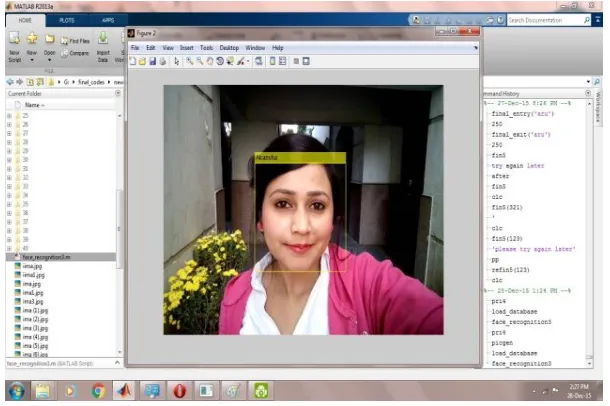610x406 pixels.
Task: Open the Figure 2 Edit menu
Action: click(151, 48)
